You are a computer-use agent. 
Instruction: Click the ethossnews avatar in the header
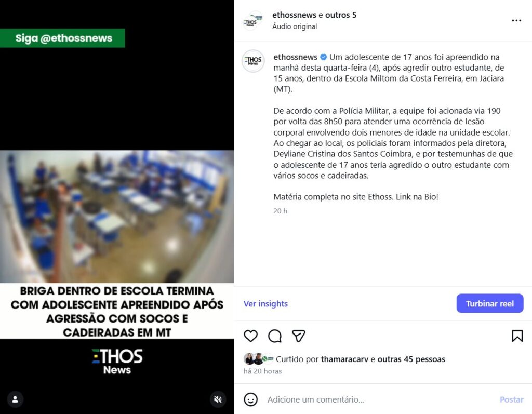[x=253, y=21]
